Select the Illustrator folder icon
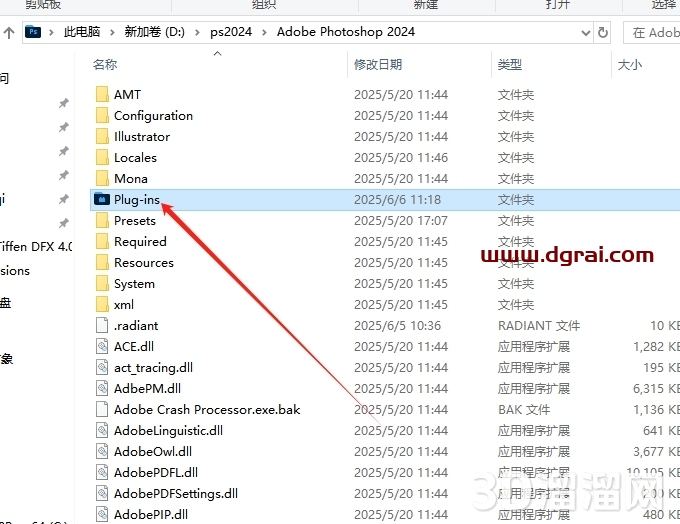 [x=102, y=136]
